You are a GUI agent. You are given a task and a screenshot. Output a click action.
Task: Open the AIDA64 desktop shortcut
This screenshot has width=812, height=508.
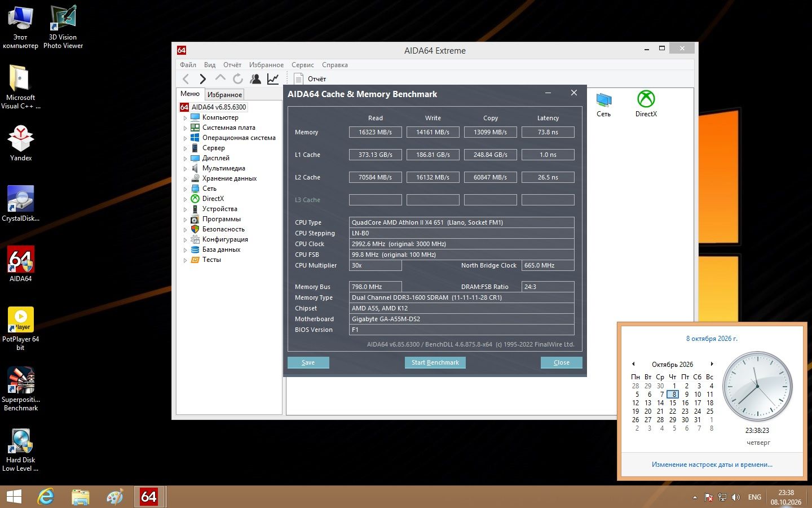point(21,264)
